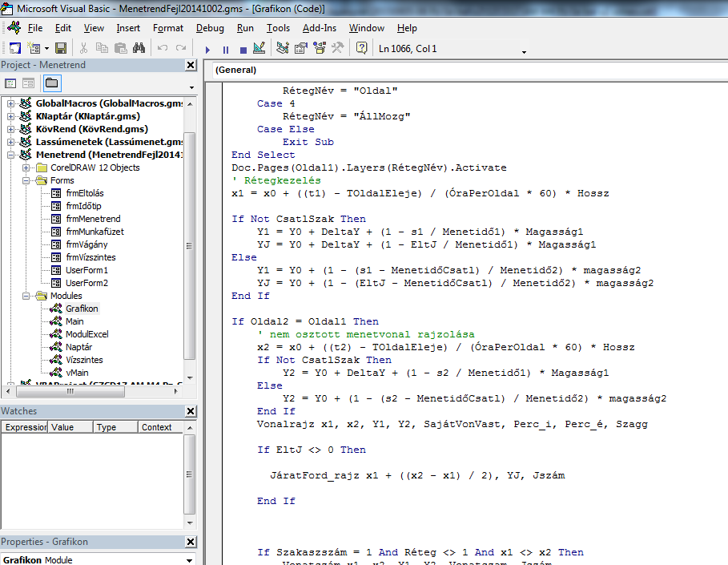Click the Project tree horizontal scrollbar thumb

pyautogui.click(x=70, y=392)
